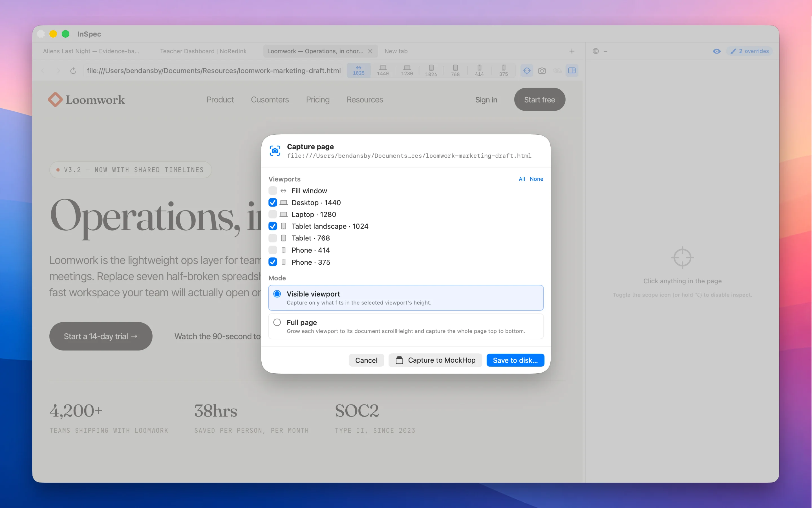Select the 1025 fill-window viewport button
The image size is (812, 508).
click(x=358, y=71)
